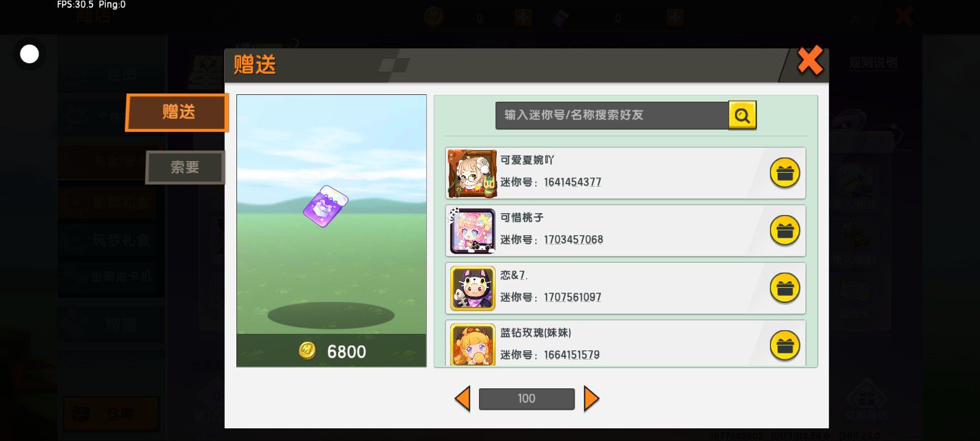
Task: Click the quantity field showing 100
Action: pos(527,399)
